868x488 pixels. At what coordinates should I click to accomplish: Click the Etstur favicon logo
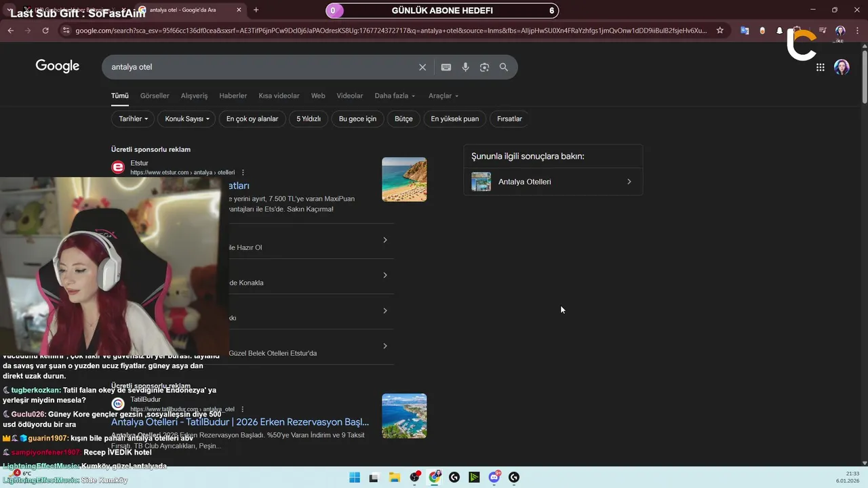[x=118, y=167]
